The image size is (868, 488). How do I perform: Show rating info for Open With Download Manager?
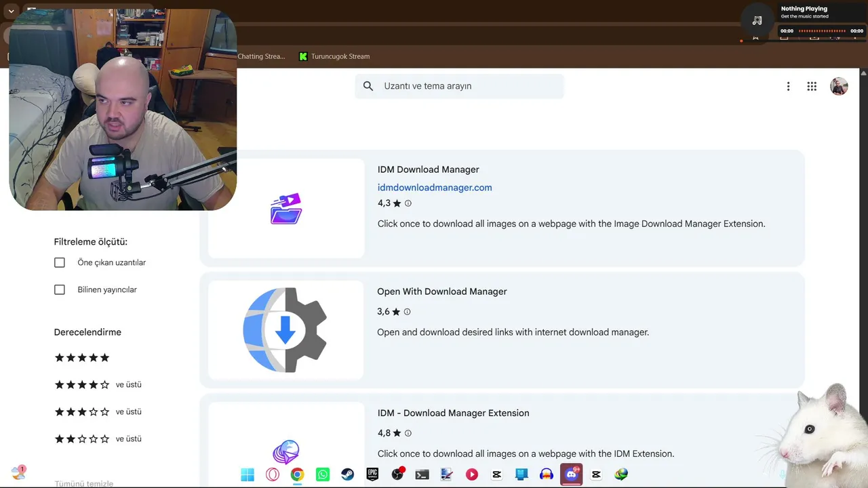click(x=407, y=312)
